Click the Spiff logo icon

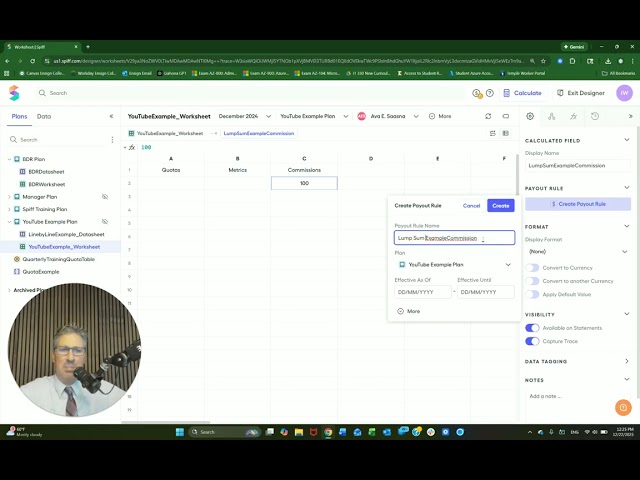14,93
